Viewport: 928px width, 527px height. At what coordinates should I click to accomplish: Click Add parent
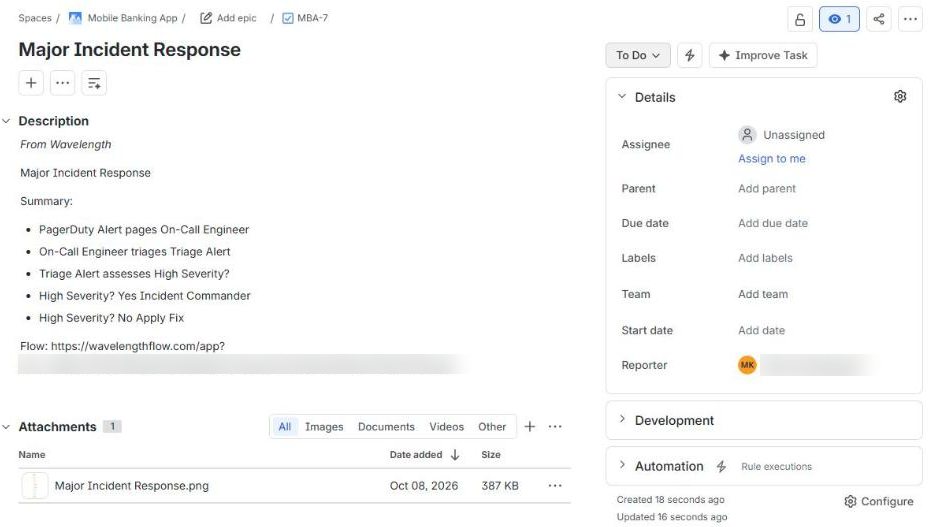(x=766, y=188)
